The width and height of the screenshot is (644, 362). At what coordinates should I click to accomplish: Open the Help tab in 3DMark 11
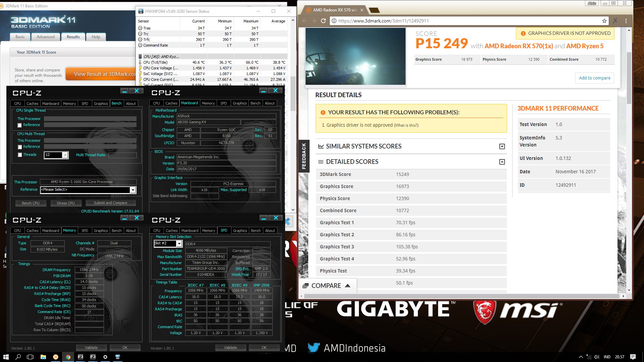96,37
